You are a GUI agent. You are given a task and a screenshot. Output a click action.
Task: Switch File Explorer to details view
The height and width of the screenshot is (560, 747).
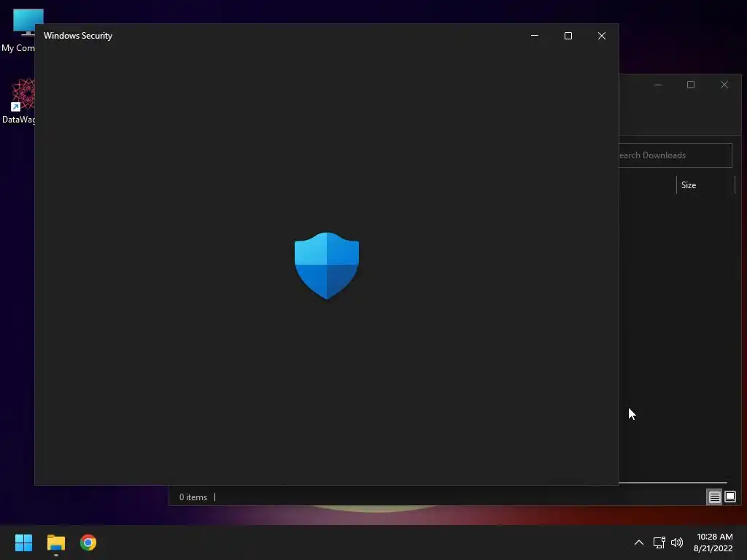pos(715,497)
